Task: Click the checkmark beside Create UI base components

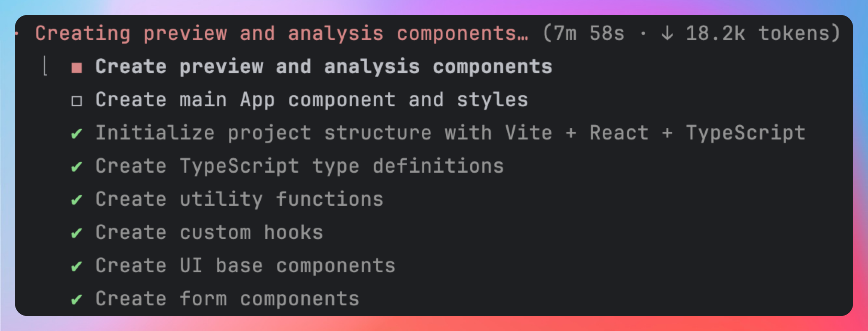Action: click(x=76, y=266)
